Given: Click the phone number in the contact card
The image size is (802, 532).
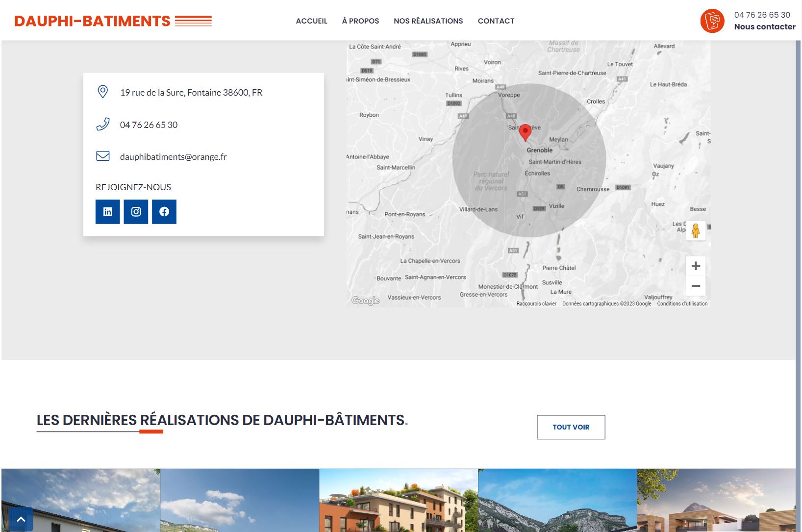Looking at the screenshot, I should [x=149, y=125].
